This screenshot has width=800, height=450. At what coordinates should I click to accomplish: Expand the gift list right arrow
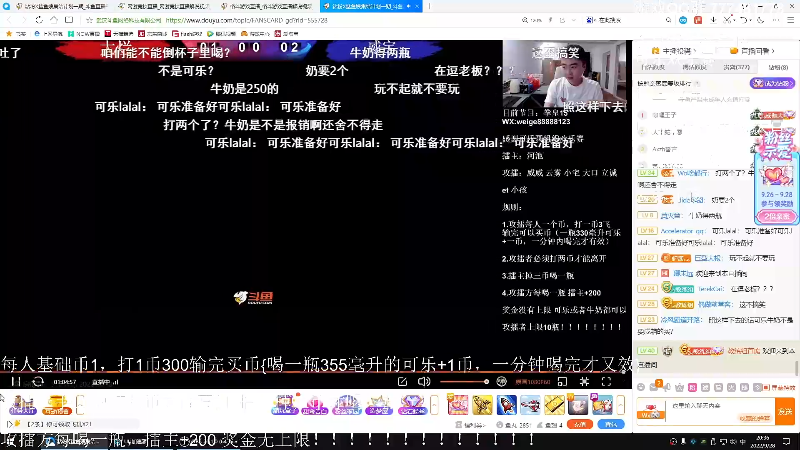point(620,405)
